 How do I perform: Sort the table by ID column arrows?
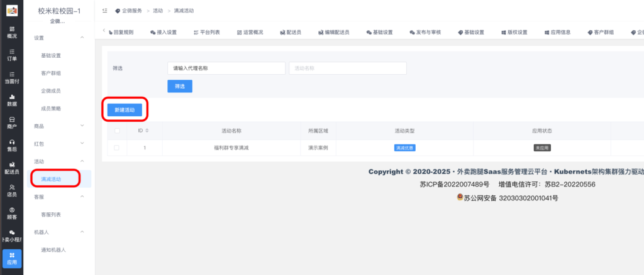click(x=147, y=131)
